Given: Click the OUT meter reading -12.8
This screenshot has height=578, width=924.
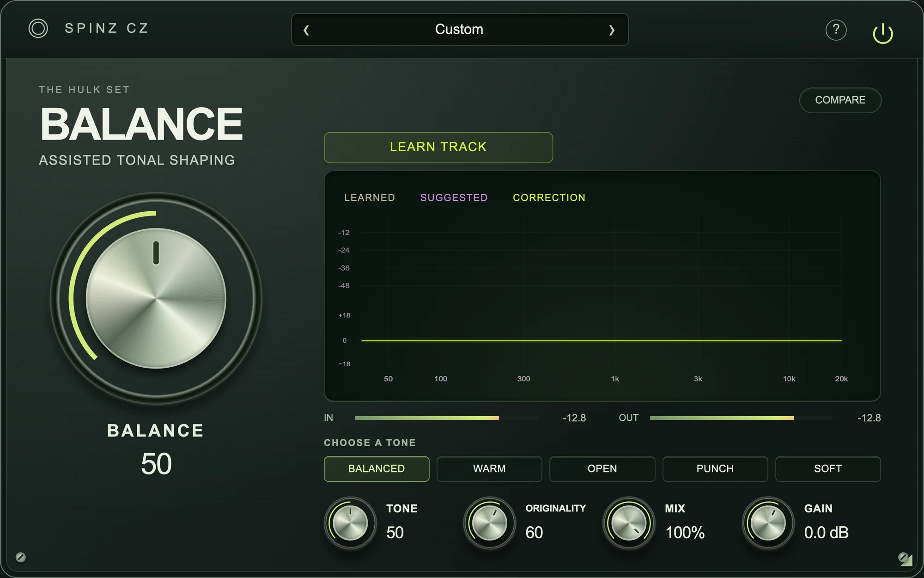Looking at the screenshot, I should point(869,418).
